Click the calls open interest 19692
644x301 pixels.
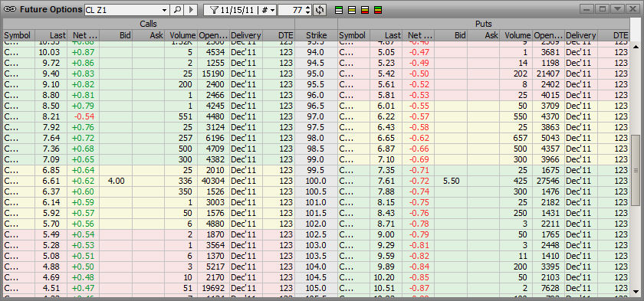[x=214, y=288]
